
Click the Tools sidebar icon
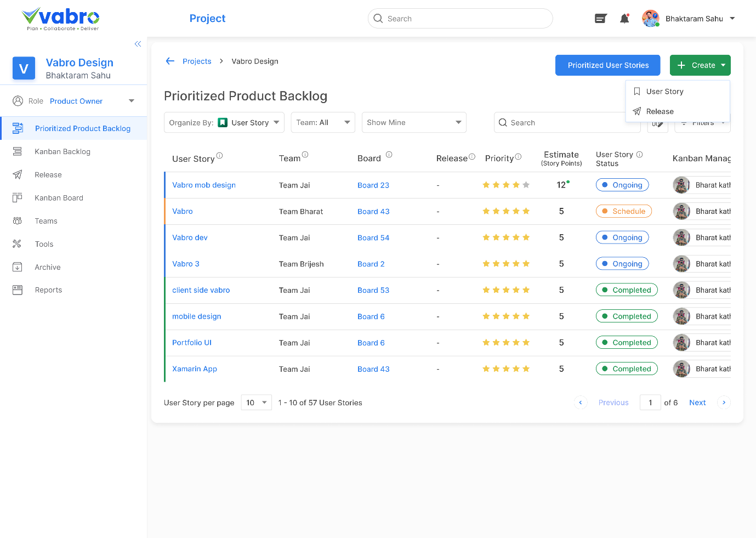point(18,244)
